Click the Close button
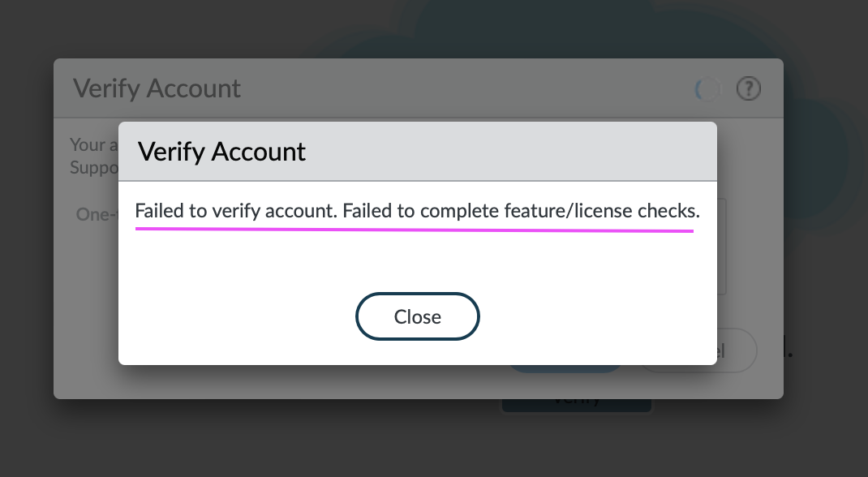 coord(417,316)
